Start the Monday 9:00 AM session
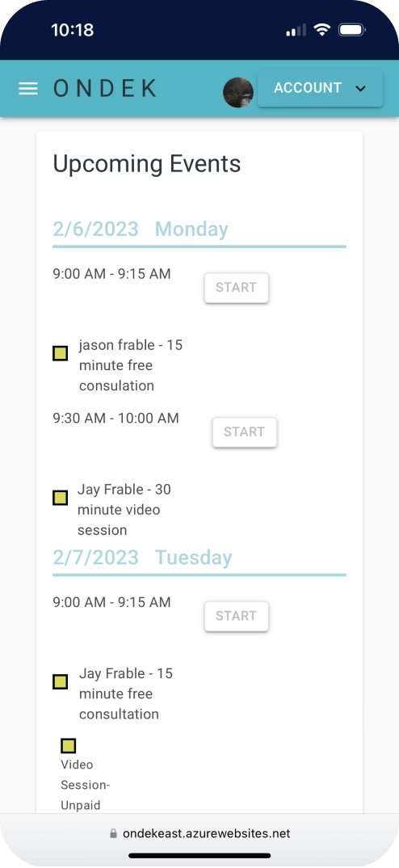The width and height of the screenshot is (399, 868). tap(237, 288)
